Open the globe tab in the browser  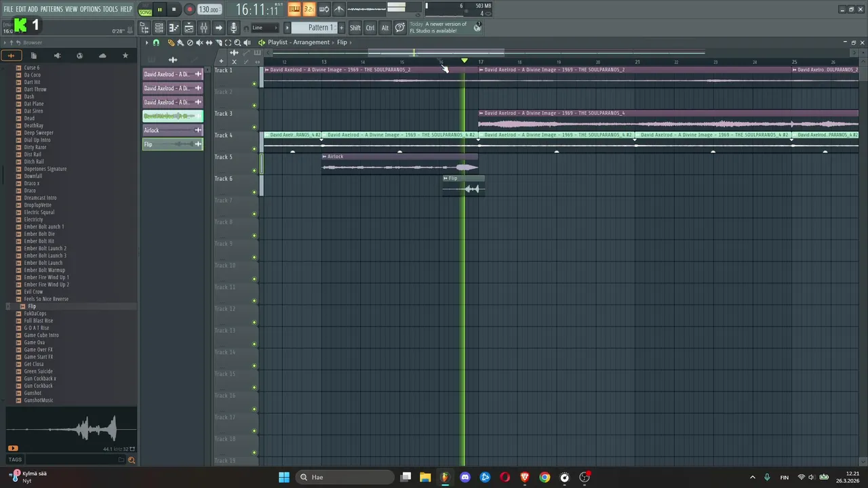[x=79, y=56]
